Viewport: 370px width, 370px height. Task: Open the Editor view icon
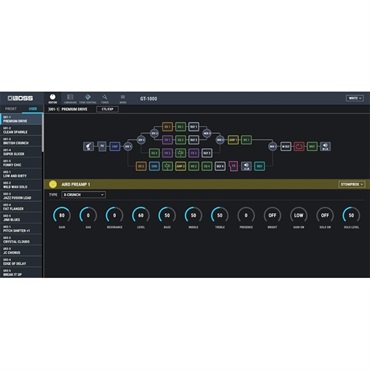pos(52,98)
